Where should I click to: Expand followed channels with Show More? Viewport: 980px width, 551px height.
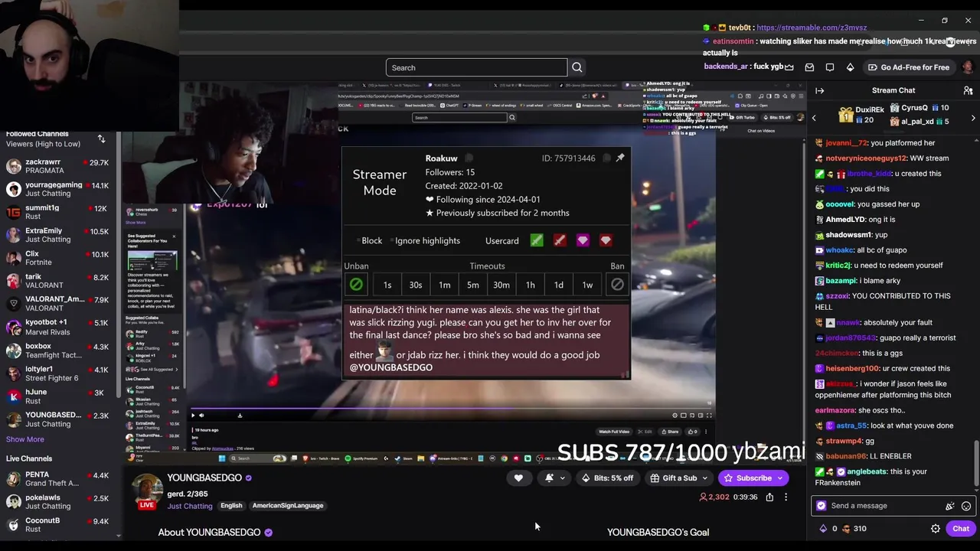tap(25, 439)
